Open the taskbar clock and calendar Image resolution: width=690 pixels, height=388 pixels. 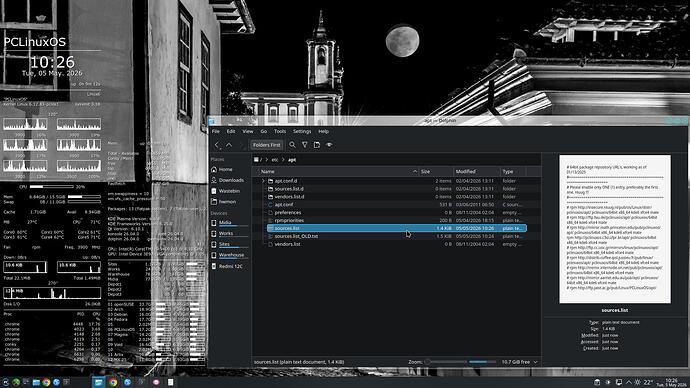[672, 382]
